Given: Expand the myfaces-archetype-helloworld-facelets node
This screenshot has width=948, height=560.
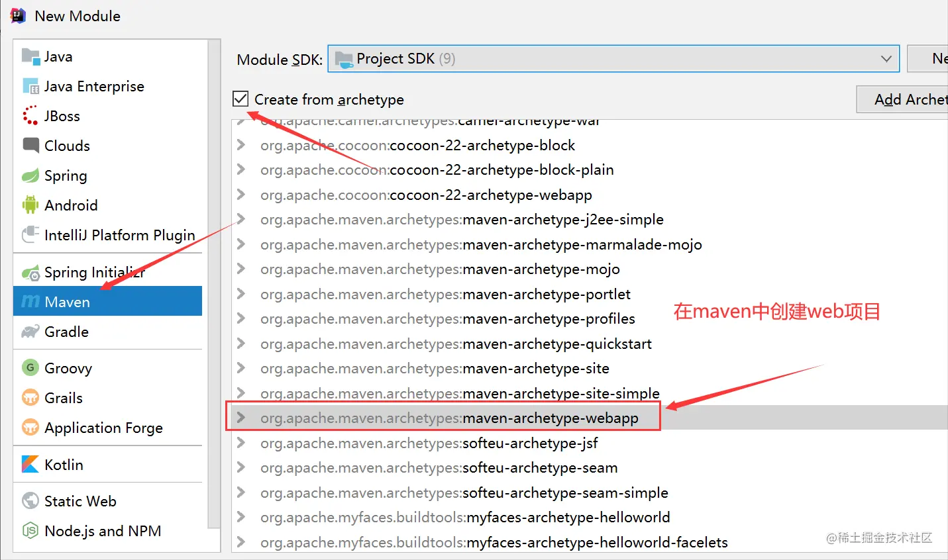Looking at the screenshot, I should click(241, 542).
